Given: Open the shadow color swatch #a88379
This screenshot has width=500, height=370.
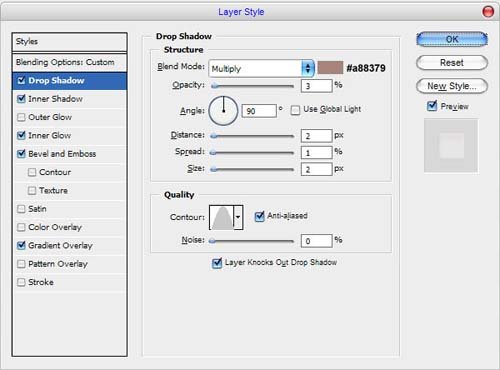Looking at the screenshot, I should click(330, 68).
